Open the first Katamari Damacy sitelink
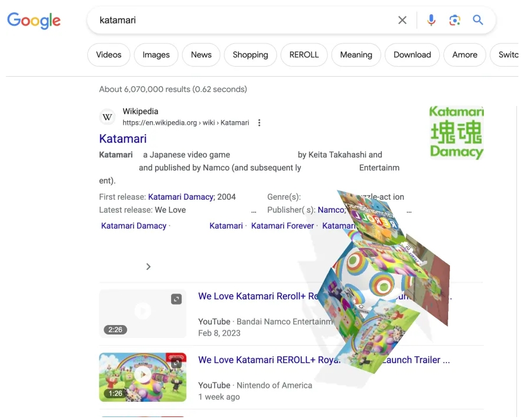The height and width of the screenshot is (420, 526). (134, 226)
